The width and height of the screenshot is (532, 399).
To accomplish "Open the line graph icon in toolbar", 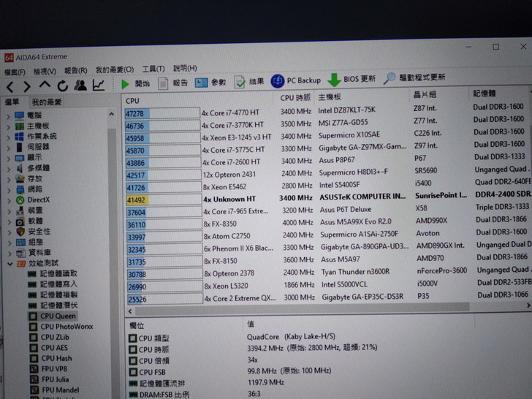I will [98, 85].
